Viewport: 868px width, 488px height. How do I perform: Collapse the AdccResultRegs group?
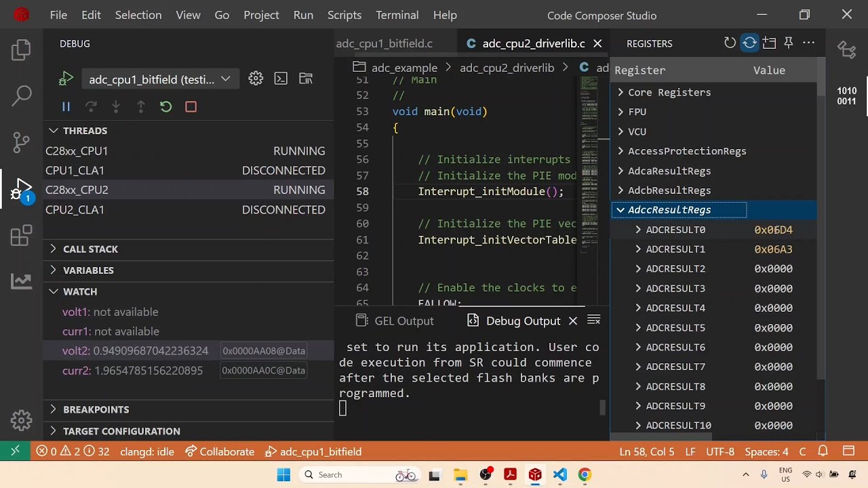coord(620,210)
